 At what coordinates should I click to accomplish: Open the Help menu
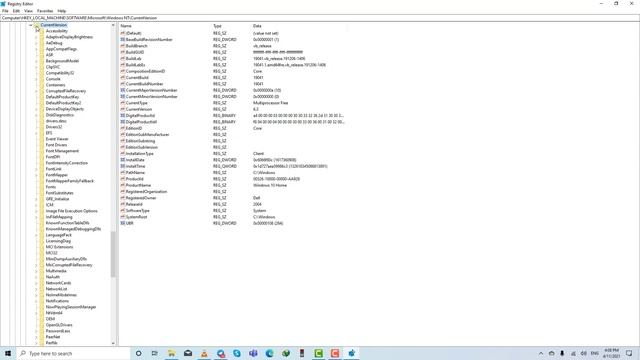(x=62, y=11)
